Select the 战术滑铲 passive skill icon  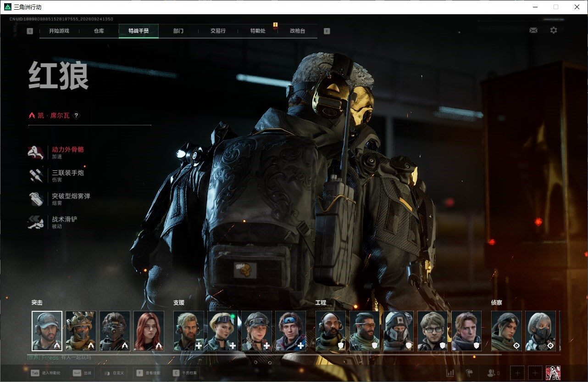pos(36,223)
